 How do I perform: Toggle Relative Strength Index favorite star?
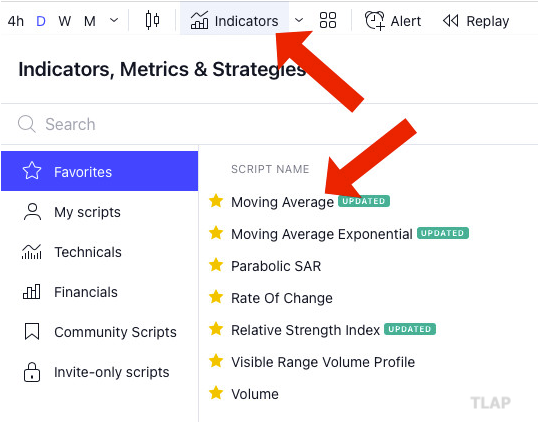[x=216, y=329]
